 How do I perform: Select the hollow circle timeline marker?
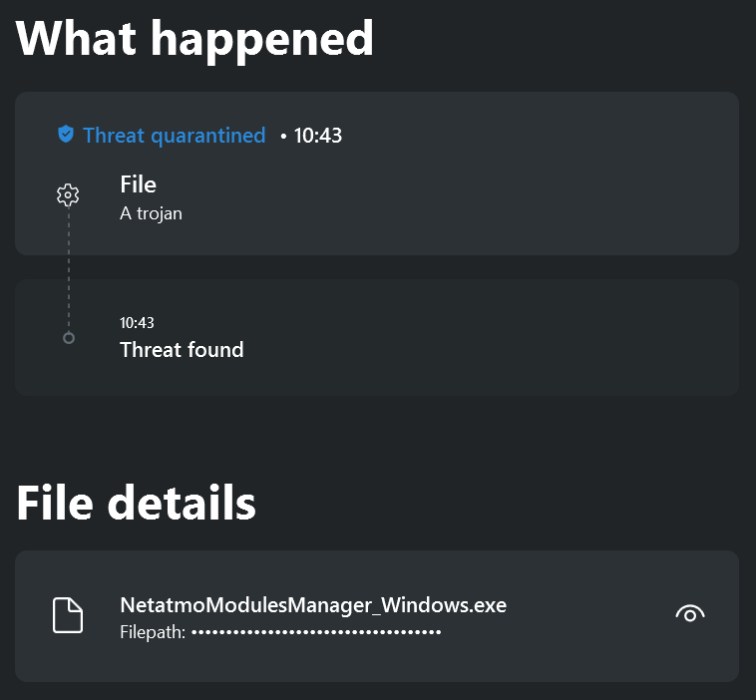click(68, 338)
